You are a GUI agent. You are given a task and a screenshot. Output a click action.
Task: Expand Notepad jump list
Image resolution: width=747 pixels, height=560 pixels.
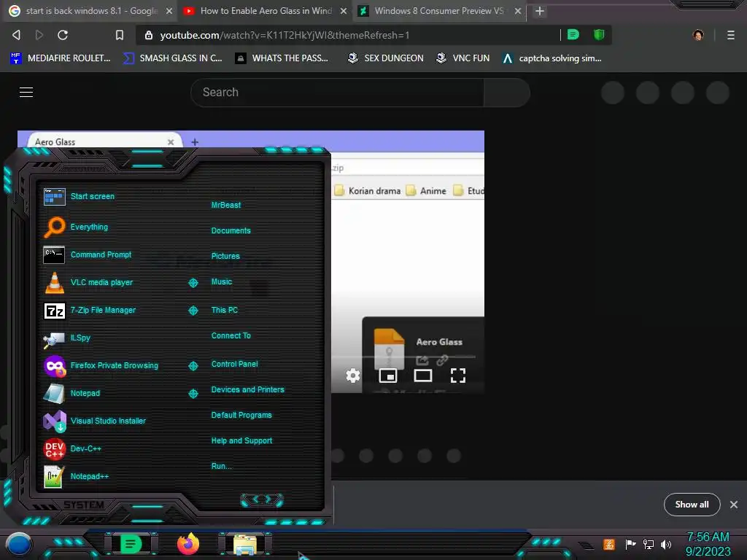coord(193,393)
